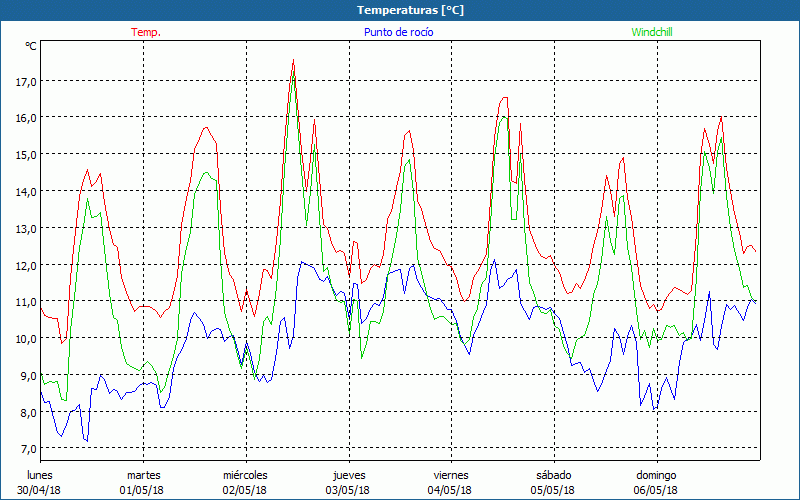Click the 04/05/18 date label
This screenshot has width=800, height=500.
[450, 490]
